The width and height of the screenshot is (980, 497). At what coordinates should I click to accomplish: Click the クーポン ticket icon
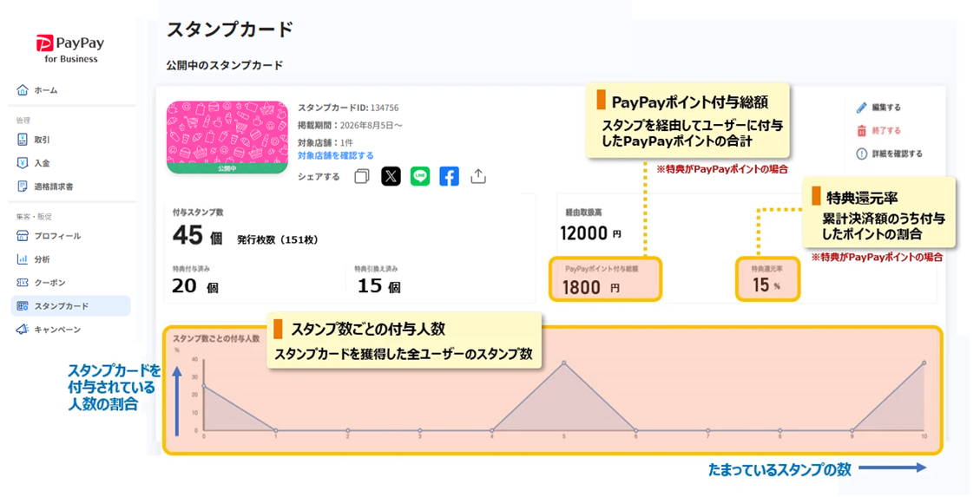pyautogui.click(x=23, y=283)
